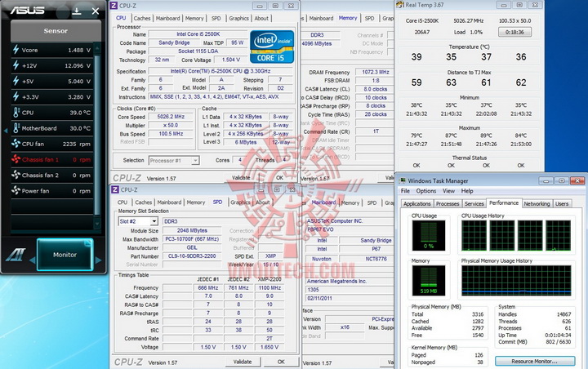Click the CPU fan icon
The image size is (588, 369).
point(16,144)
